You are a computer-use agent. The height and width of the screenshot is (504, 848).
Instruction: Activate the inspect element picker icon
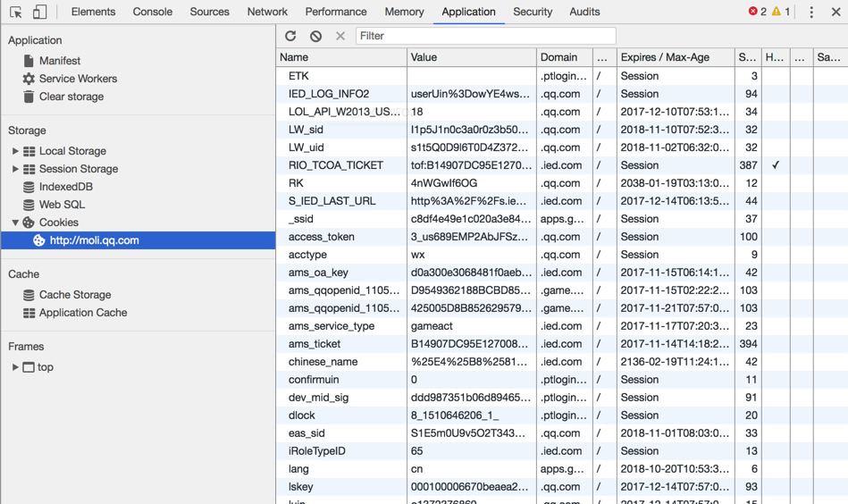point(16,12)
